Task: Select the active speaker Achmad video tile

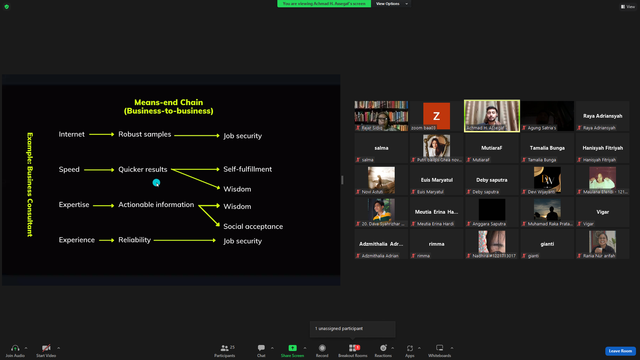Action: 492,116
